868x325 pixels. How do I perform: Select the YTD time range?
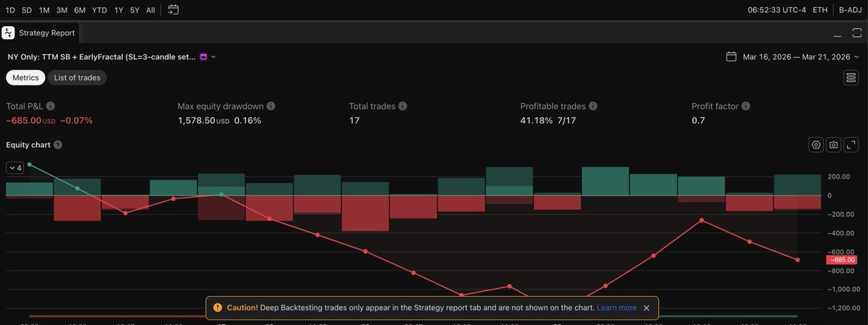[100, 10]
